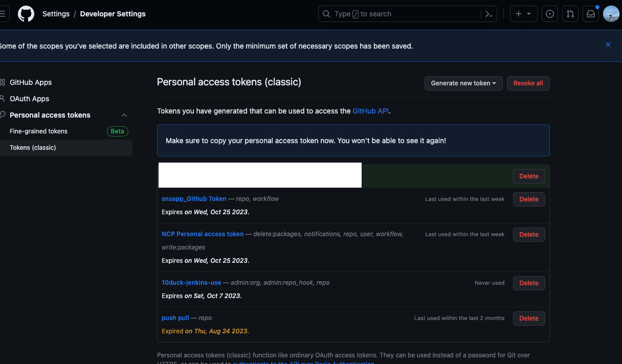Go to Settings breadcrumb link
The image size is (622, 364).
coord(56,14)
